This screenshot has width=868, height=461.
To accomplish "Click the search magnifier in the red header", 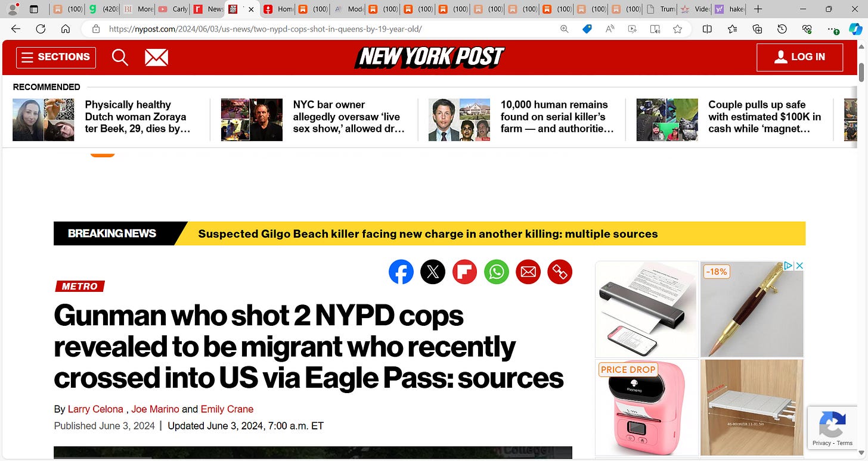I will tap(120, 57).
